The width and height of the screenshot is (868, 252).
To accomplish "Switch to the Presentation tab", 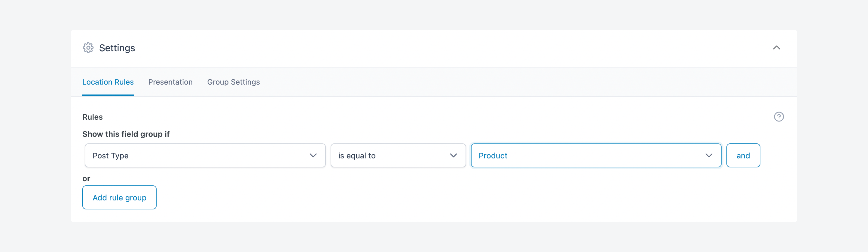I will point(170,82).
